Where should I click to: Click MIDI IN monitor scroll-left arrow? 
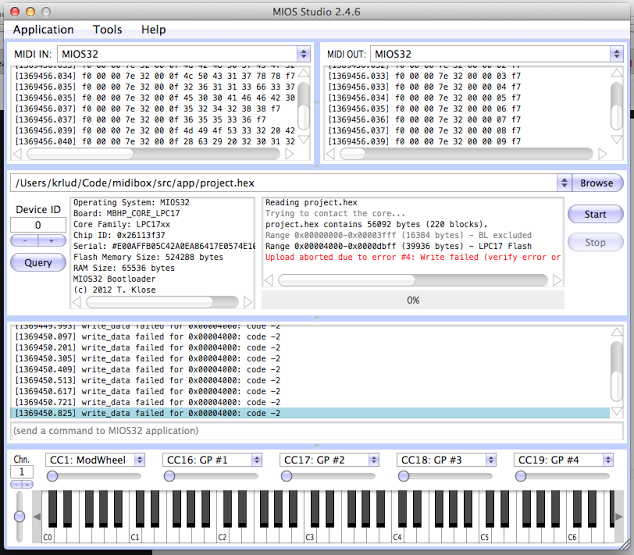17,154
